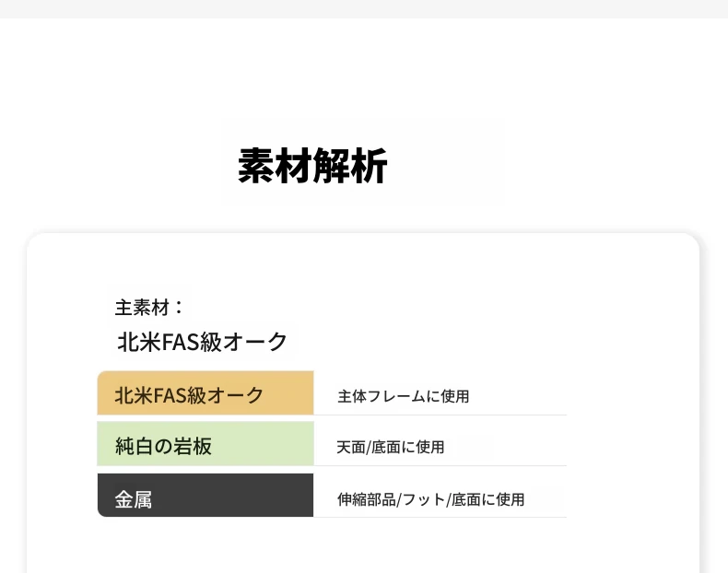The height and width of the screenshot is (573, 728).
Task: Click the 主体フレームに使用 description
Action: click(x=403, y=397)
